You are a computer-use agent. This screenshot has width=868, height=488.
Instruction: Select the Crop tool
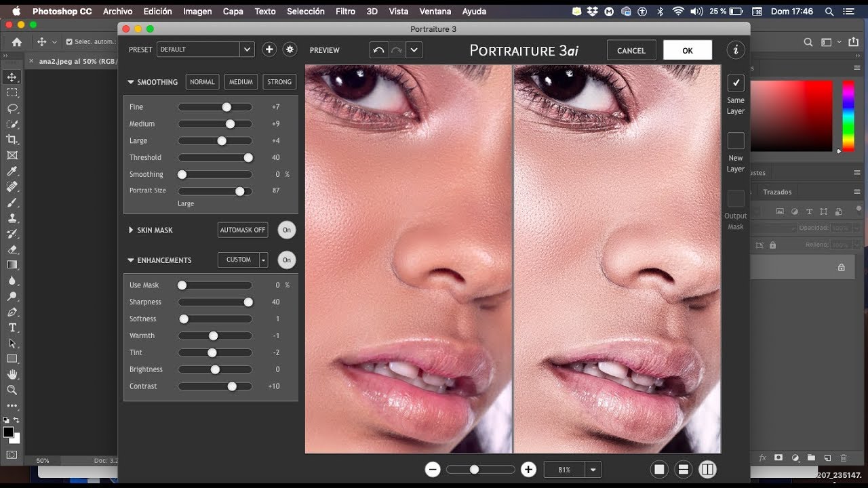tap(12, 140)
